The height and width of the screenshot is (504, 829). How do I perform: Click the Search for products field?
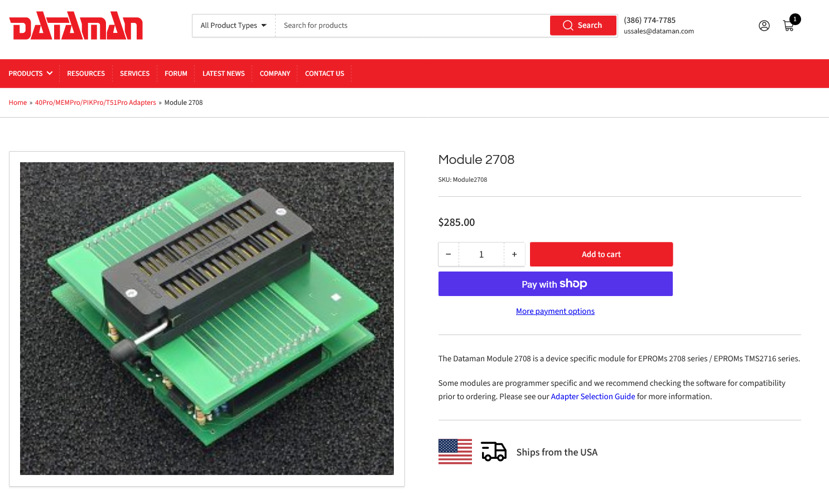coord(412,26)
